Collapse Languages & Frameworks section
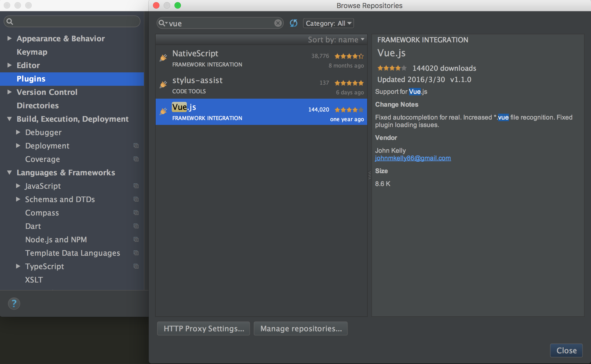Viewport: 591px width, 364px height. pos(9,172)
